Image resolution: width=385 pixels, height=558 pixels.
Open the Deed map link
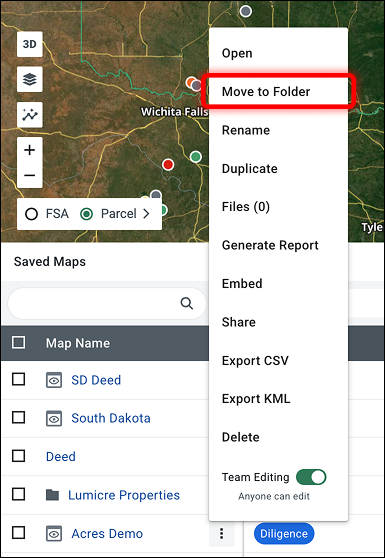61,457
